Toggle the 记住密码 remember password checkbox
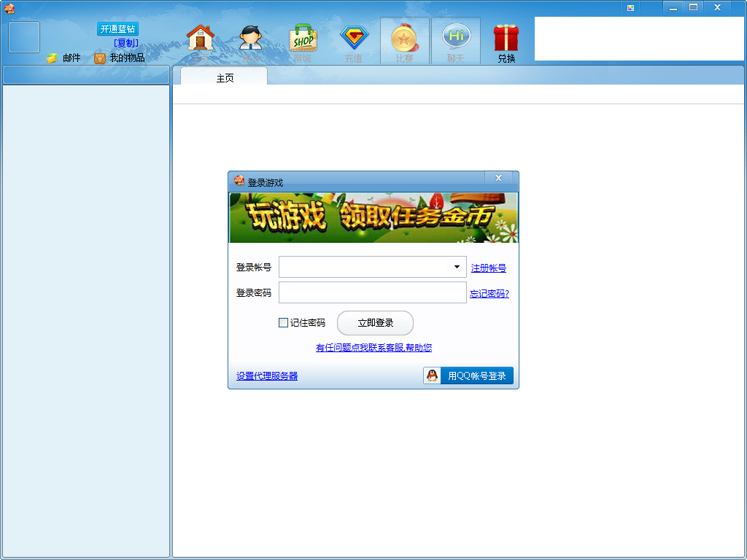The width and height of the screenshot is (747, 560). (284, 323)
